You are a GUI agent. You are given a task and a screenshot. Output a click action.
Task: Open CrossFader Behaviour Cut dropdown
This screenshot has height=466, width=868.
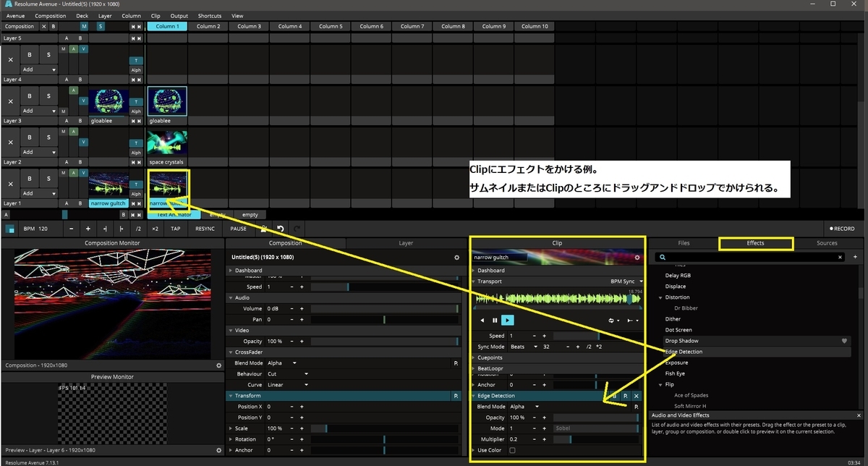tap(288, 374)
